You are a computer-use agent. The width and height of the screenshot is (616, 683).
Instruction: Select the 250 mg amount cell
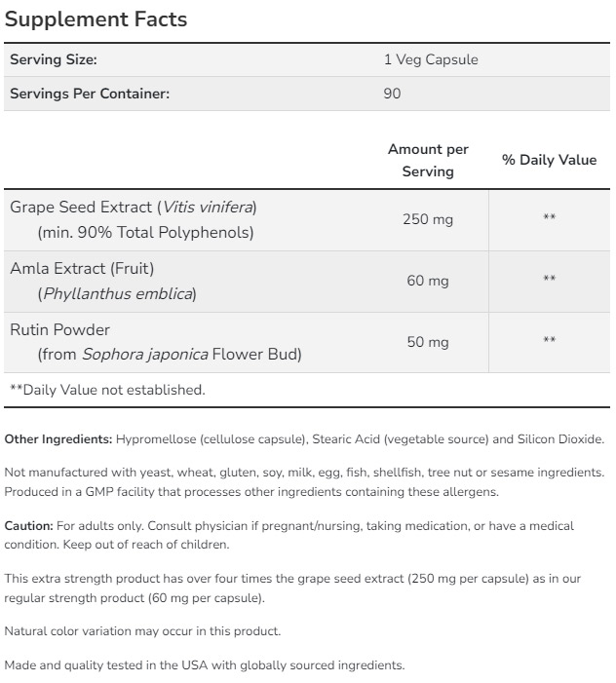click(x=428, y=219)
